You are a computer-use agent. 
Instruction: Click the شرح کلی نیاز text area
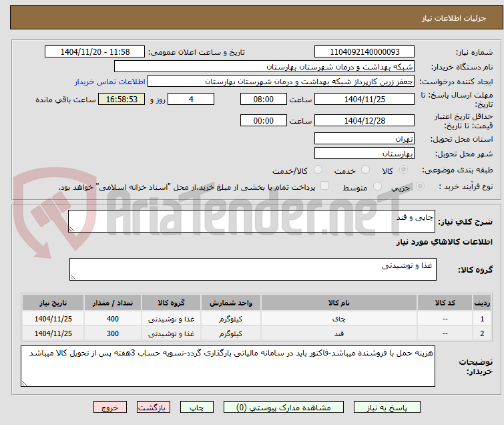pos(252,221)
